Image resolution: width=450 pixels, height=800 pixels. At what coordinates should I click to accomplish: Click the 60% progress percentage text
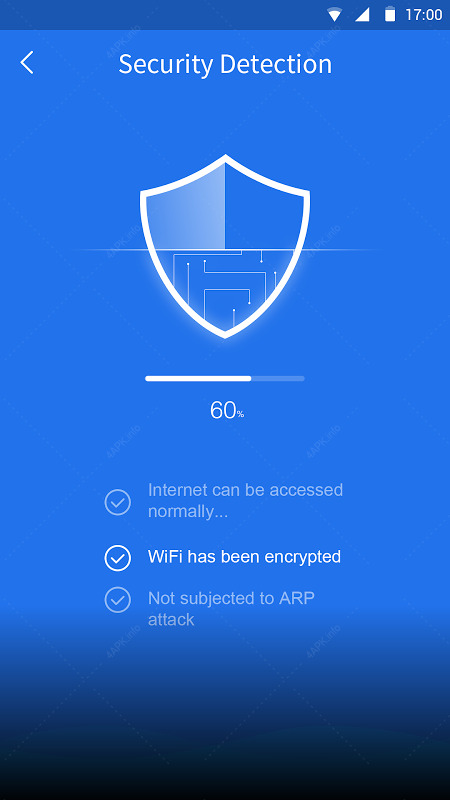[227, 410]
